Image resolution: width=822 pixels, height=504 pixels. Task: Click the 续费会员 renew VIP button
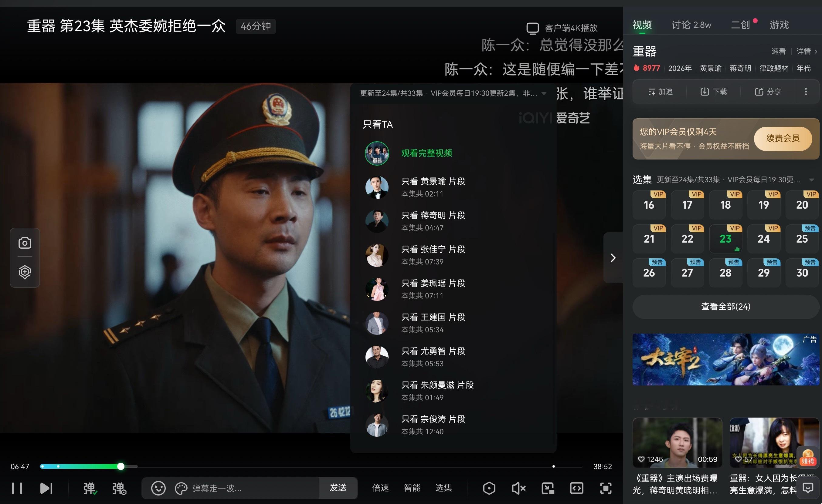coord(783,138)
